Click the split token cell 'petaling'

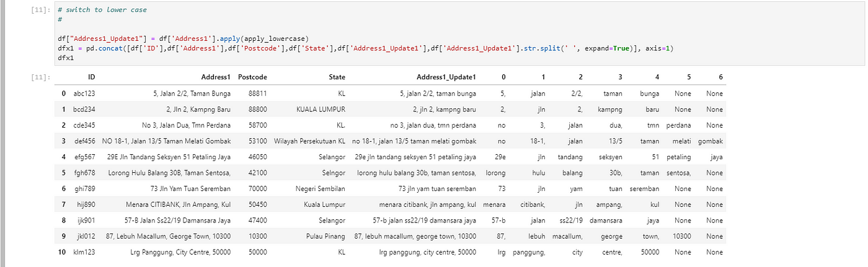pos(679,157)
